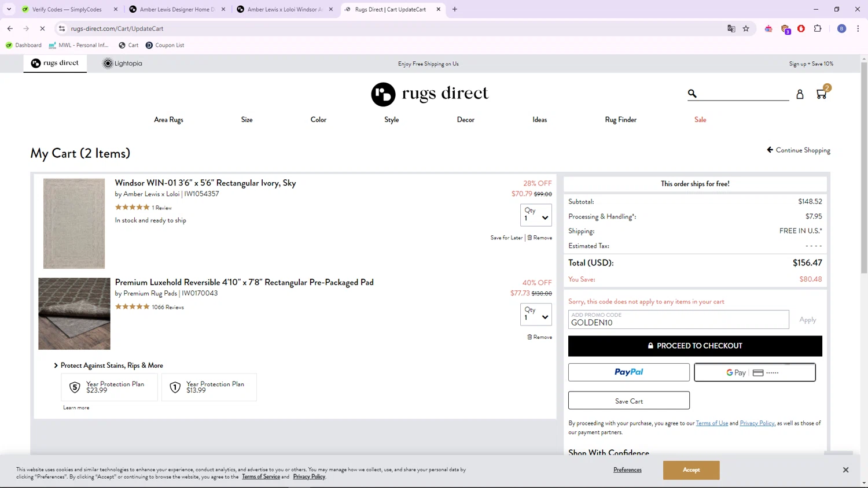Open the Sale menu
Image resolution: width=868 pixels, height=488 pixels.
(x=700, y=120)
